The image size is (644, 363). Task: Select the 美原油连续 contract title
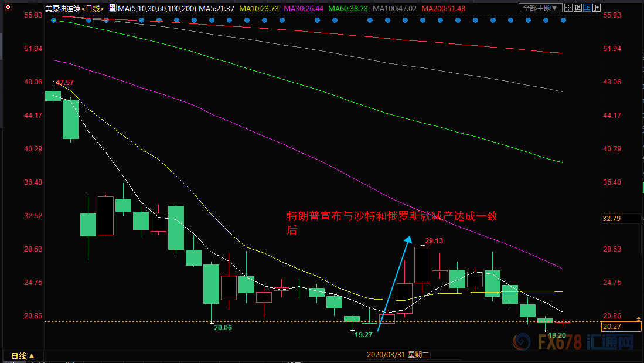pos(62,8)
